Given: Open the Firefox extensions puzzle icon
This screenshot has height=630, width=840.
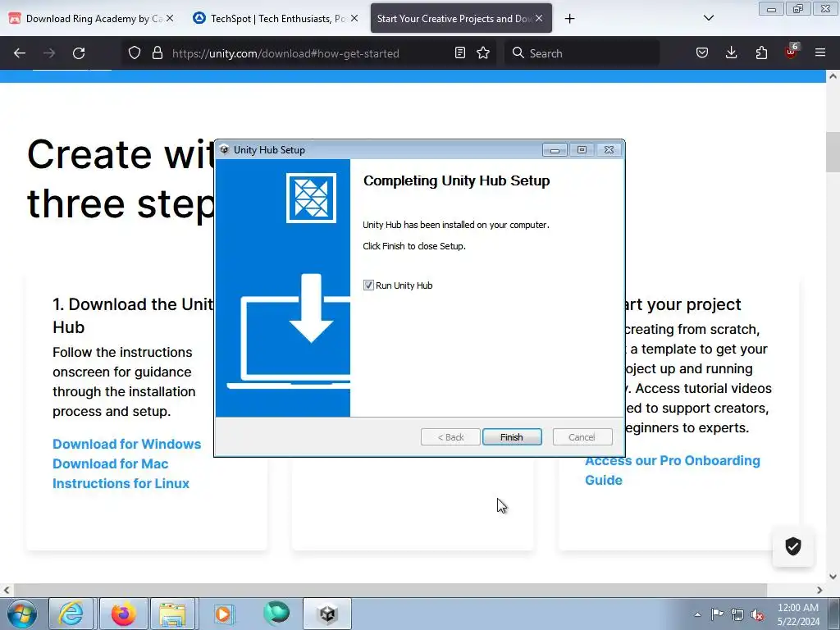Looking at the screenshot, I should click(761, 52).
